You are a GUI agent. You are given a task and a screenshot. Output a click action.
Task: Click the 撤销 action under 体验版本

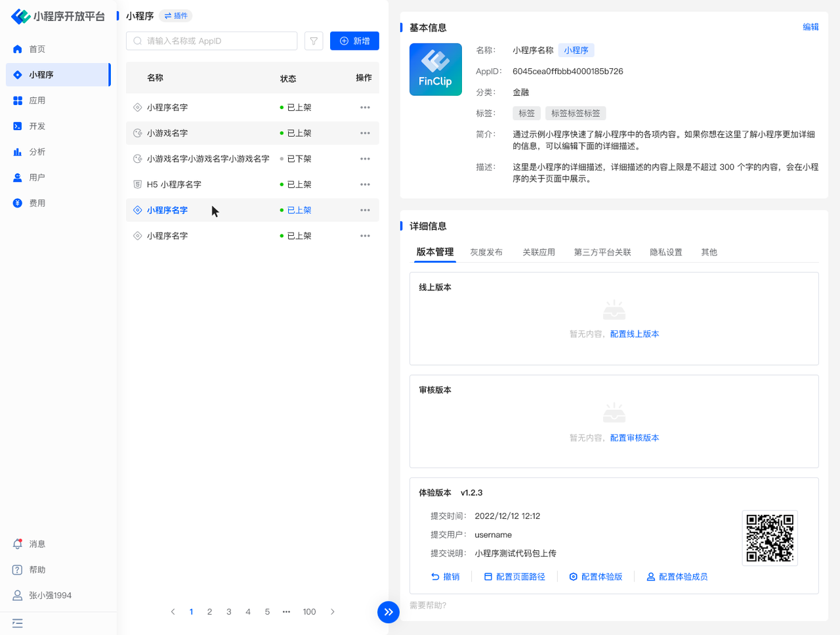coord(446,577)
